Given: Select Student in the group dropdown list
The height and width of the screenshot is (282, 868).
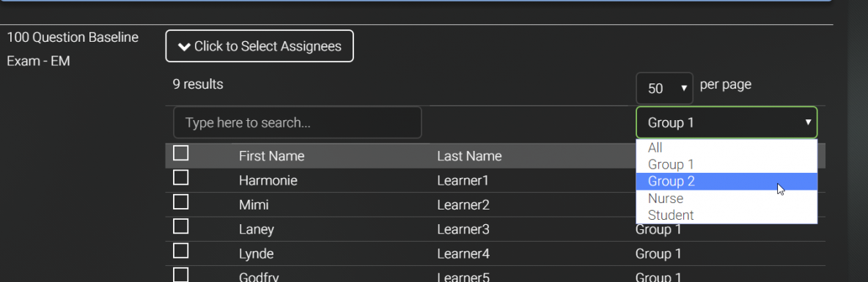Looking at the screenshot, I should (727, 215).
